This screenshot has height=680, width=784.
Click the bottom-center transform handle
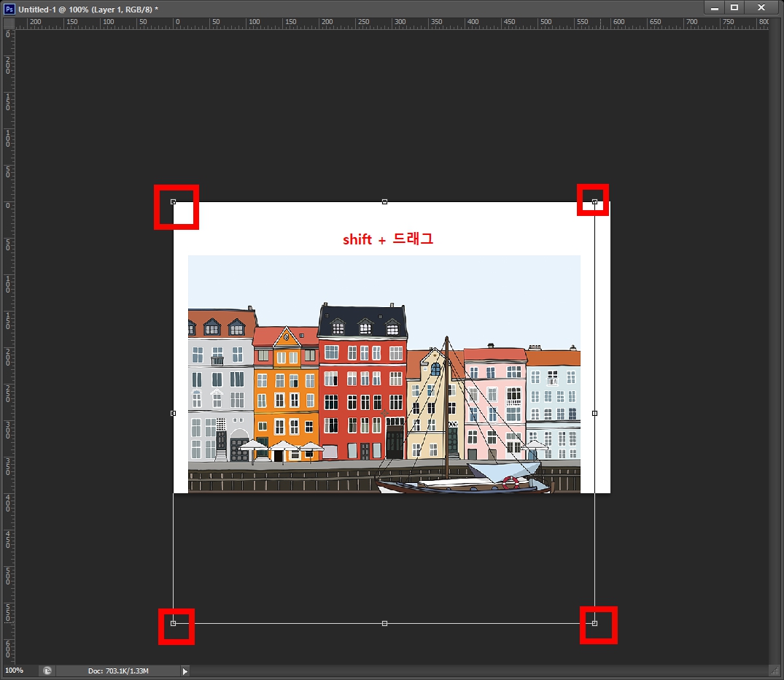tap(384, 624)
